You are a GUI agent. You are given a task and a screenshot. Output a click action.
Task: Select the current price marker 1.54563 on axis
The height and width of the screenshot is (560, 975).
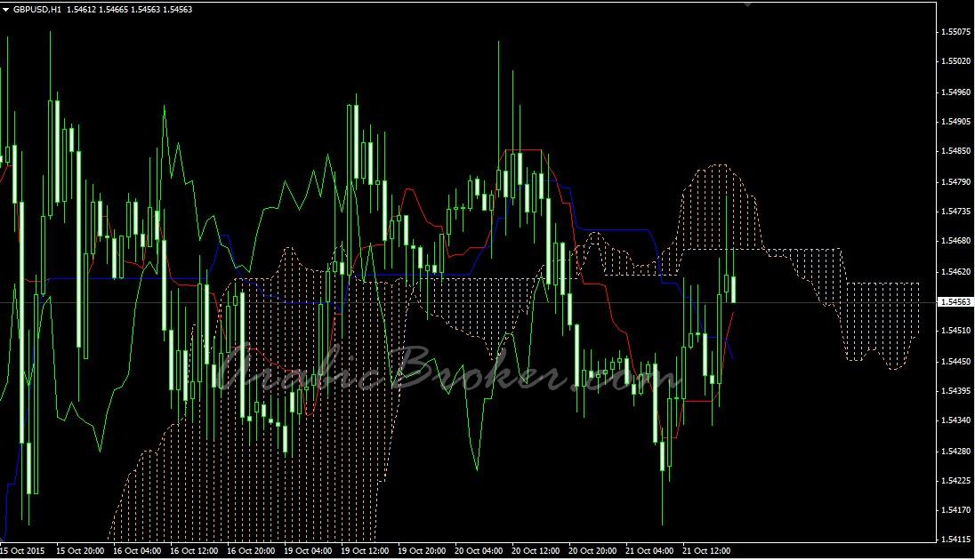(955, 302)
